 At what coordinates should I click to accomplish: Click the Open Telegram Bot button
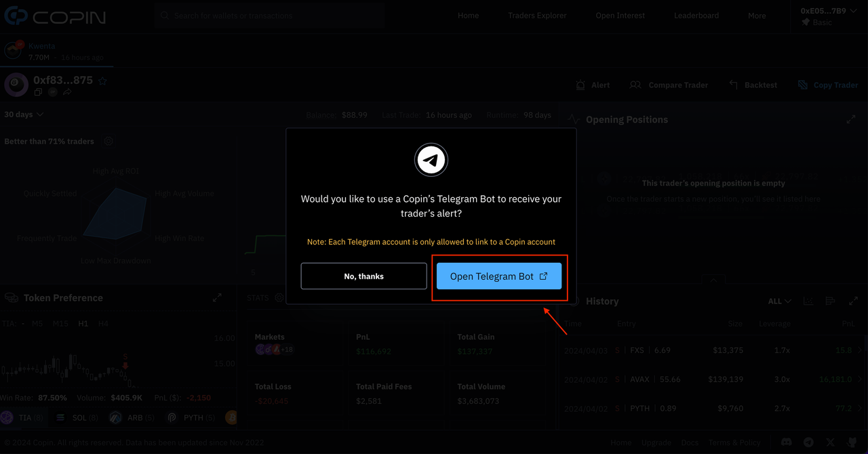click(498, 276)
